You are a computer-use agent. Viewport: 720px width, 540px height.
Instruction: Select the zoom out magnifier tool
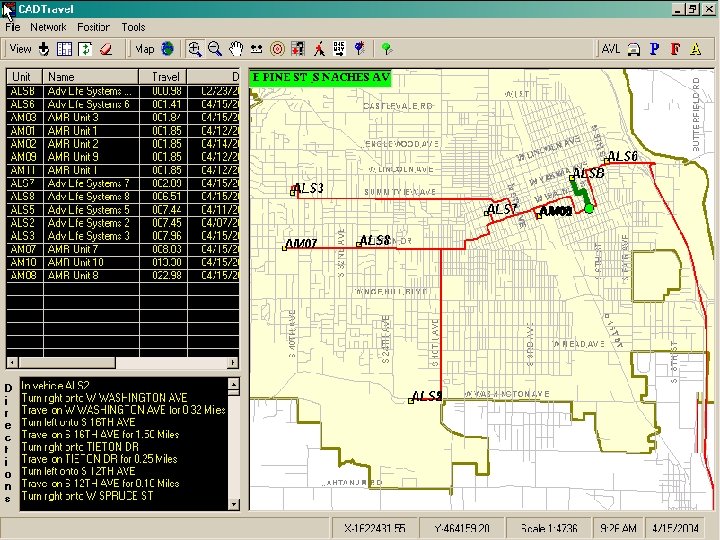tap(215, 49)
